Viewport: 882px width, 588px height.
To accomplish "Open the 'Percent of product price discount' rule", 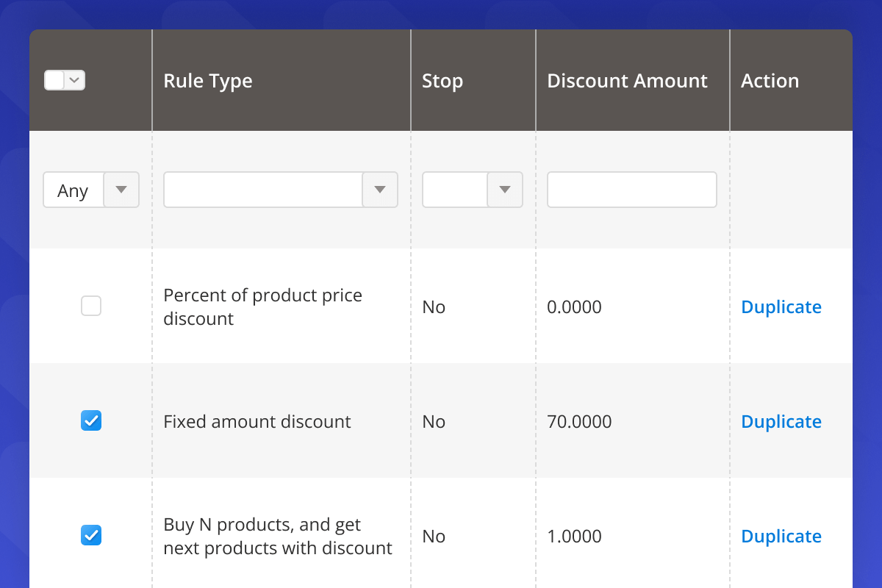I will [x=262, y=307].
